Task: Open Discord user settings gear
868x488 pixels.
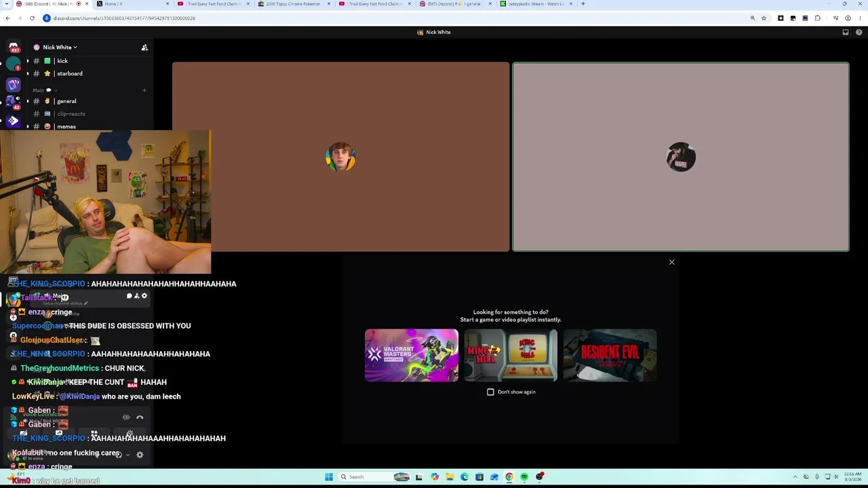Action: 140,455
